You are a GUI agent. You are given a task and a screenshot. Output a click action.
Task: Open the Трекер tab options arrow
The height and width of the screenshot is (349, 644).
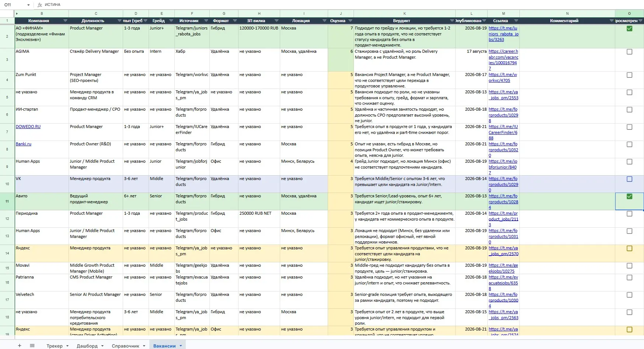(67, 346)
